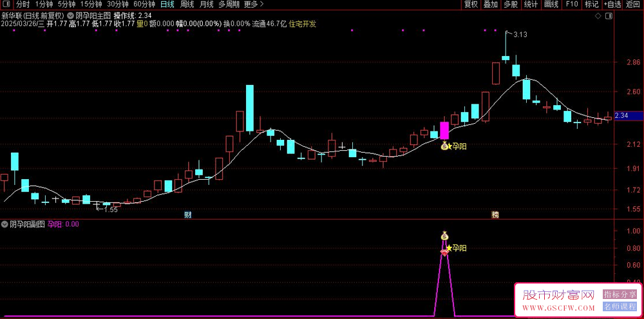This screenshot has width=644, height=319.
Task: Click the red diamond icon in sub-chart
Action: pos(444,254)
